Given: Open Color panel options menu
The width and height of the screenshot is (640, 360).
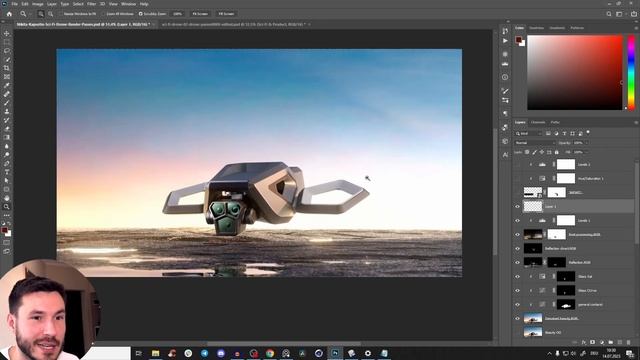Looking at the screenshot, I should pos(636,28).
